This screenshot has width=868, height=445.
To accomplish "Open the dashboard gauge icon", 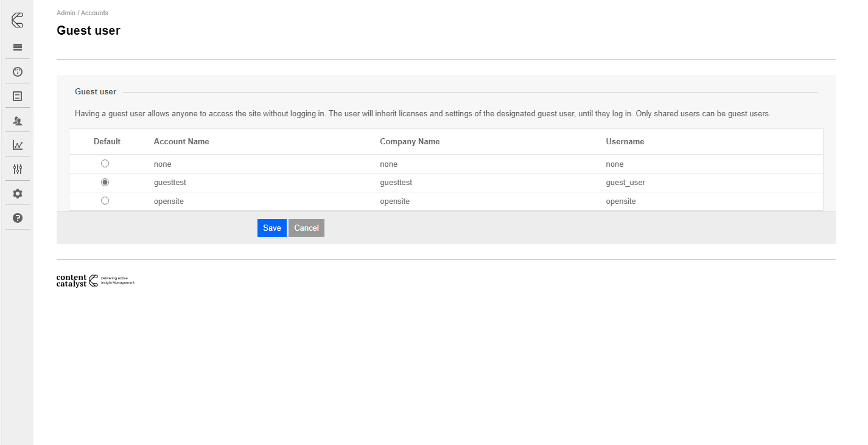I will pos(17,71).
